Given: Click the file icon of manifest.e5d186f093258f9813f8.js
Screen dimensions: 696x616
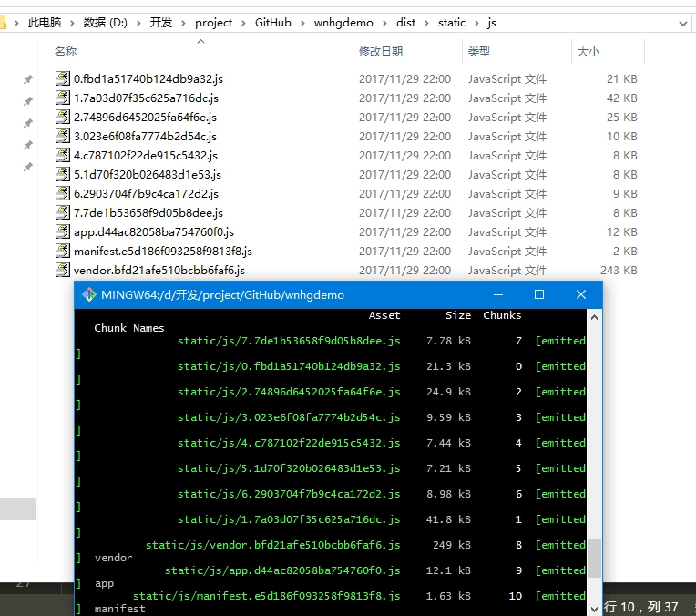Looking at the screenshot, I should (x=63, y=251).
